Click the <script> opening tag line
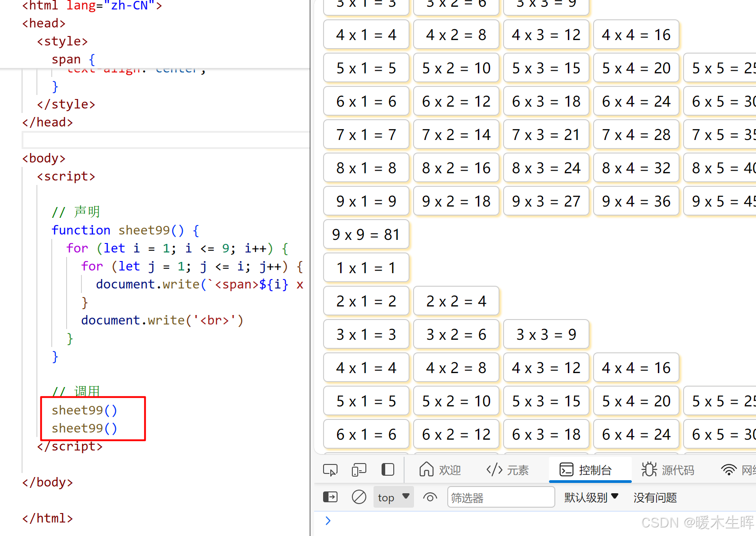The width and height of the screenshot is (756, 536). pos(66,176)
